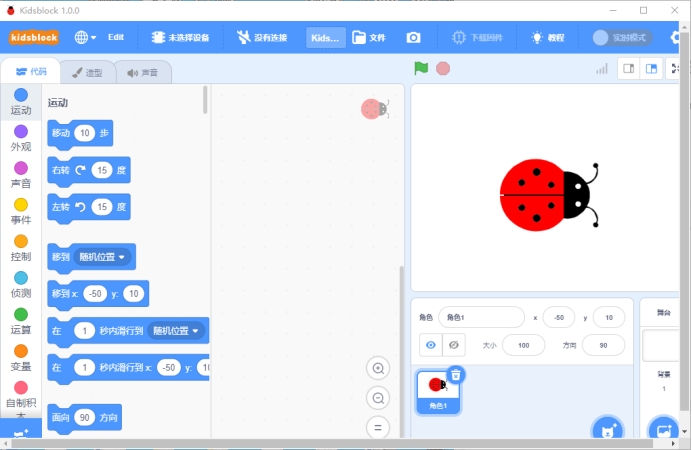Click the 方向 direction field 90
692x450 pixels.
[603, 345]
